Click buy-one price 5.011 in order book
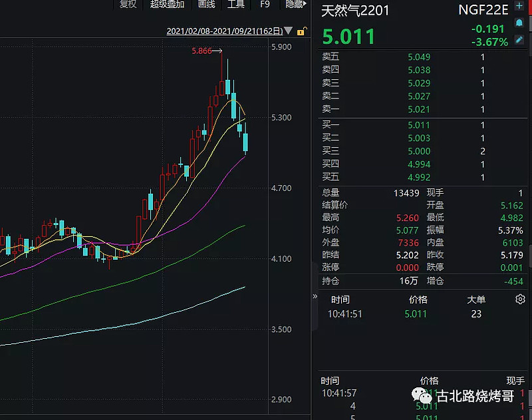 pos(419,125)
